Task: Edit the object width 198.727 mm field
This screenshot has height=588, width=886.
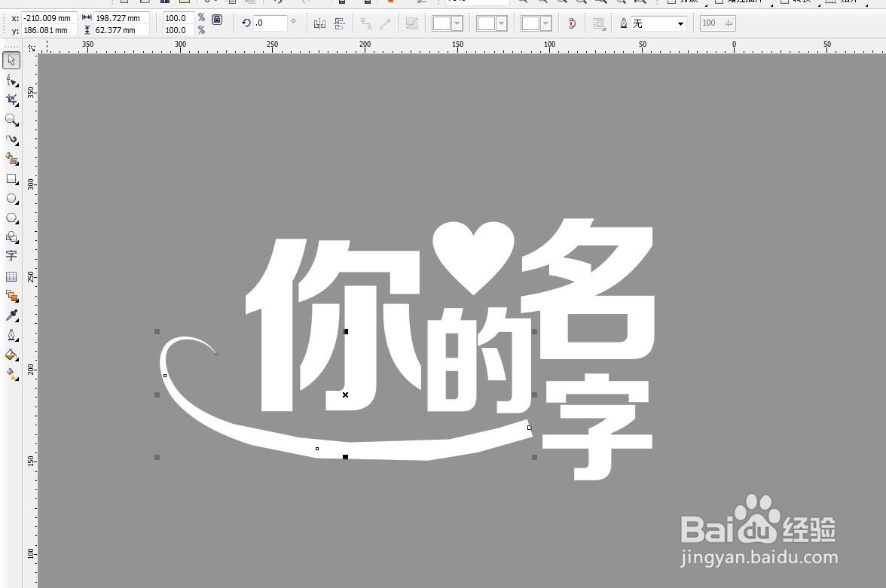Action: click(x=121, y=18)
